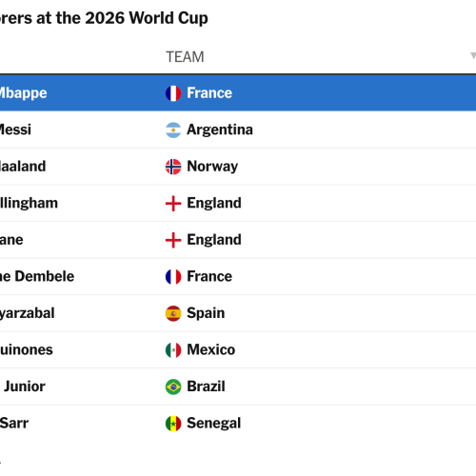
Task: Select the Haaland player name
Action: click(23, 167)
